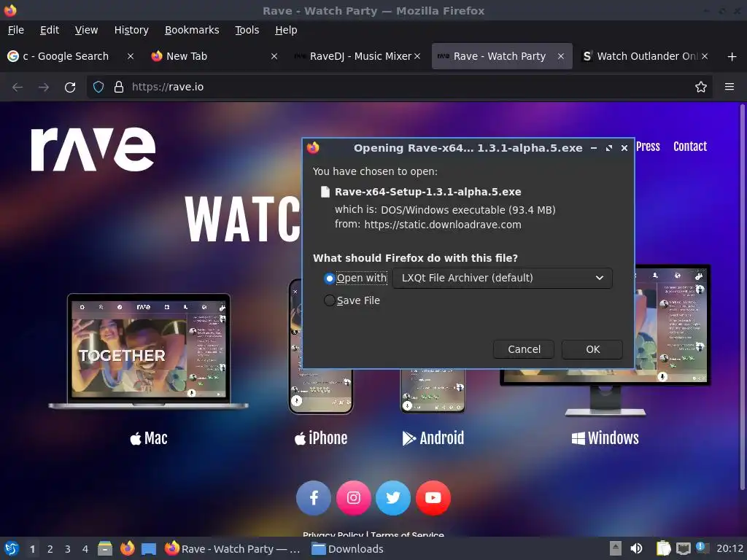
Task: Click the rave.io address bar
Action: [400, 87]
